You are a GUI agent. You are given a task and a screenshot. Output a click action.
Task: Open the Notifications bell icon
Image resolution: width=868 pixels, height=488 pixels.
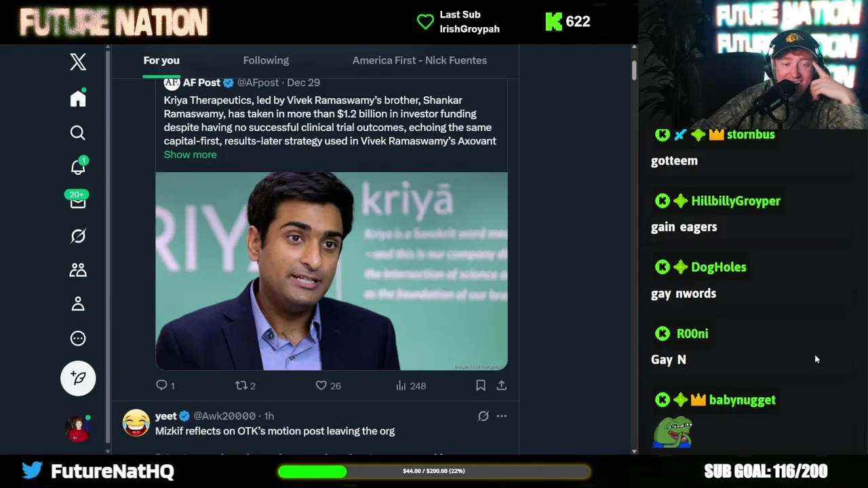coord(78,167)
